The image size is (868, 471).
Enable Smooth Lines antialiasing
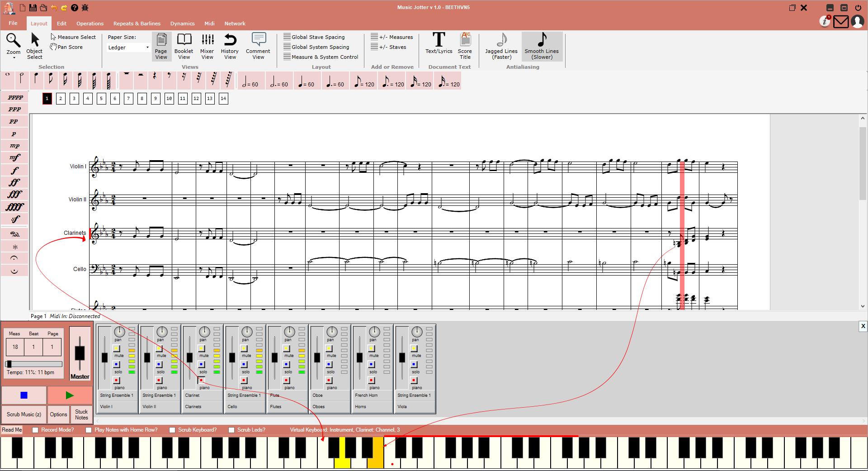click(542, 45)
